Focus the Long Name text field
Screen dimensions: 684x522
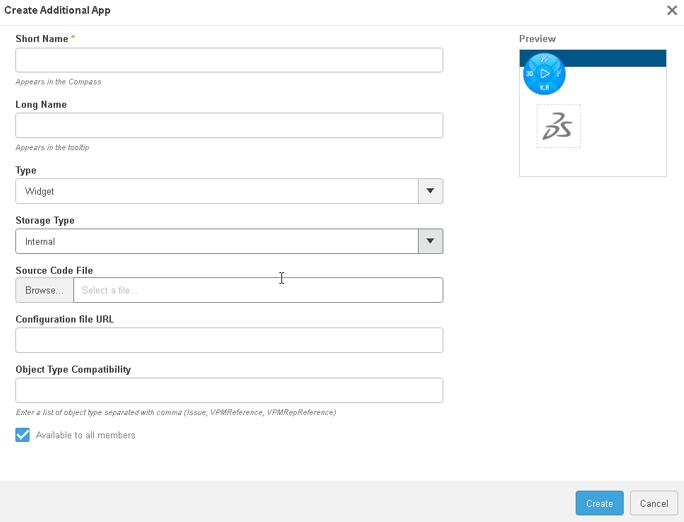pyautogui.click(x=229, y=126)
